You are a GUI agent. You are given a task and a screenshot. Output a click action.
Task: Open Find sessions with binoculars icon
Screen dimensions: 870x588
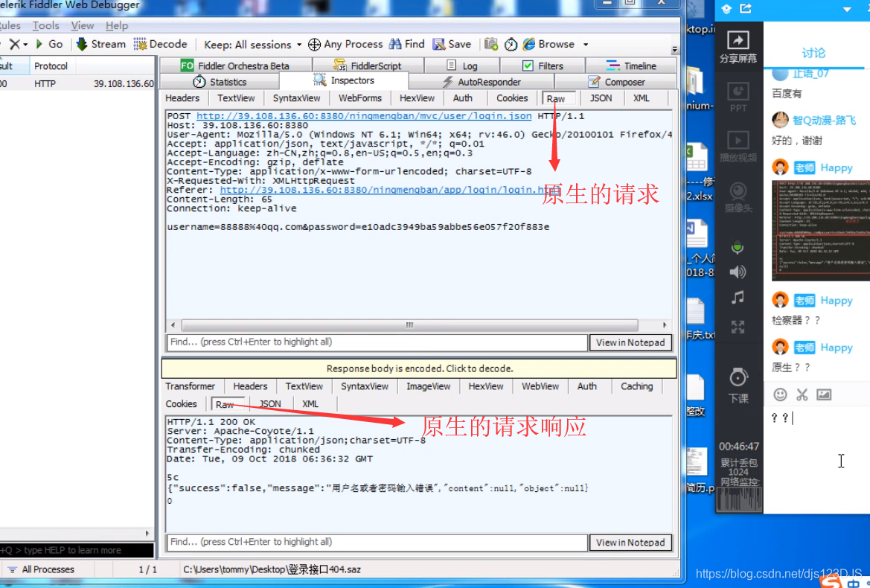point(395,44)
